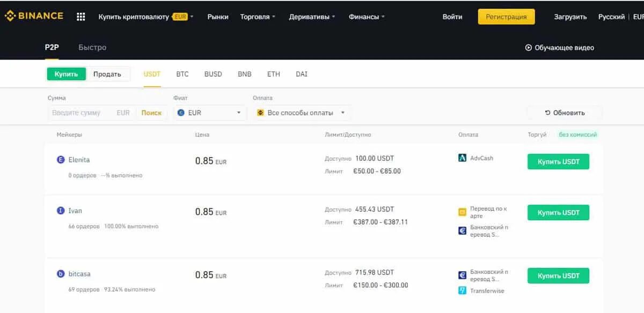
Task: Open the apps grid menu icon
Action: [x=81, y=17]
